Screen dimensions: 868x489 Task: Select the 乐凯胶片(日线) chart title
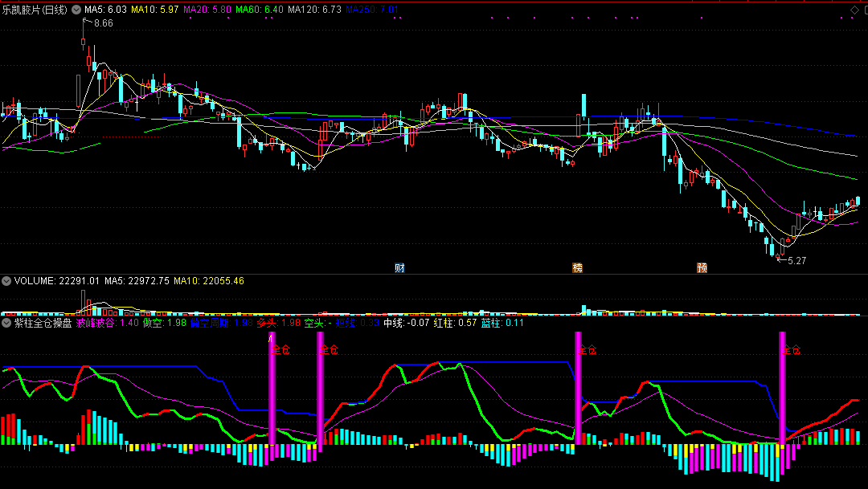(35, 10)
